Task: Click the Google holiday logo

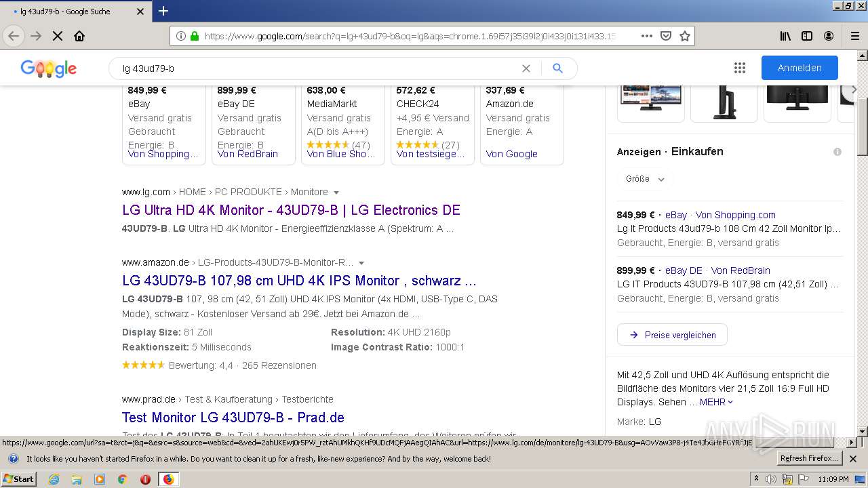Action: [49, 68]
